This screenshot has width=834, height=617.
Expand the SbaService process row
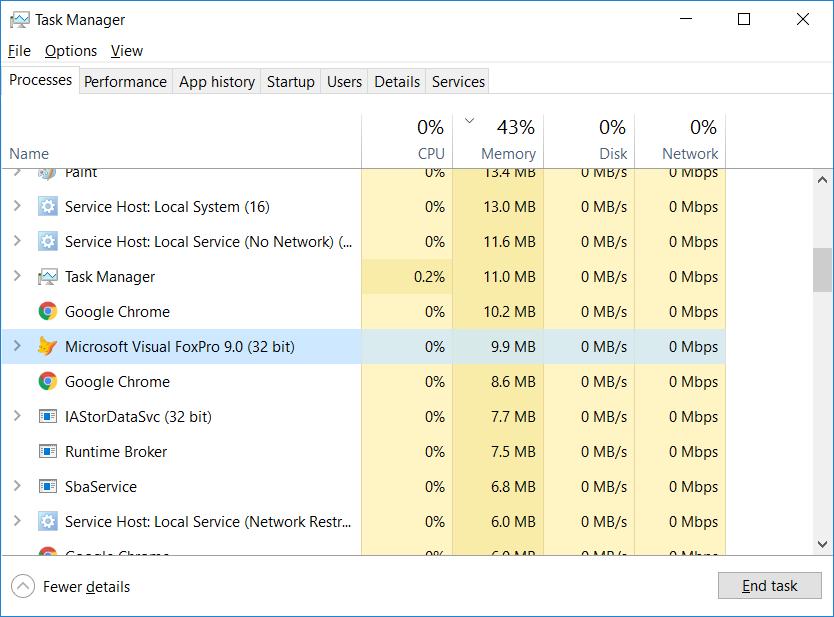click(x=16, y=487)
